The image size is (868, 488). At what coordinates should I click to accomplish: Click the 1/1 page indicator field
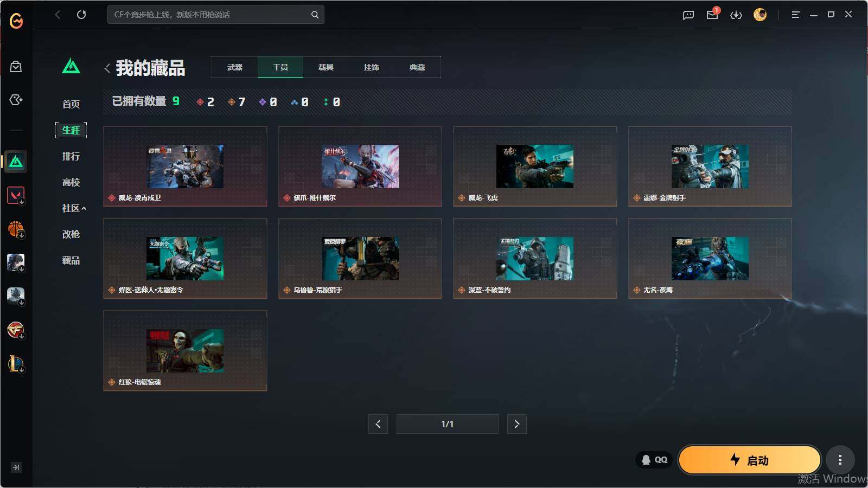(448, 424)
